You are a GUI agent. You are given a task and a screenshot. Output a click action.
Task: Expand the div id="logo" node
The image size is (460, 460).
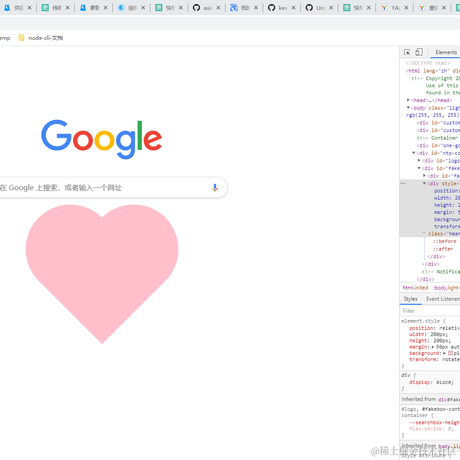(419, 161)
